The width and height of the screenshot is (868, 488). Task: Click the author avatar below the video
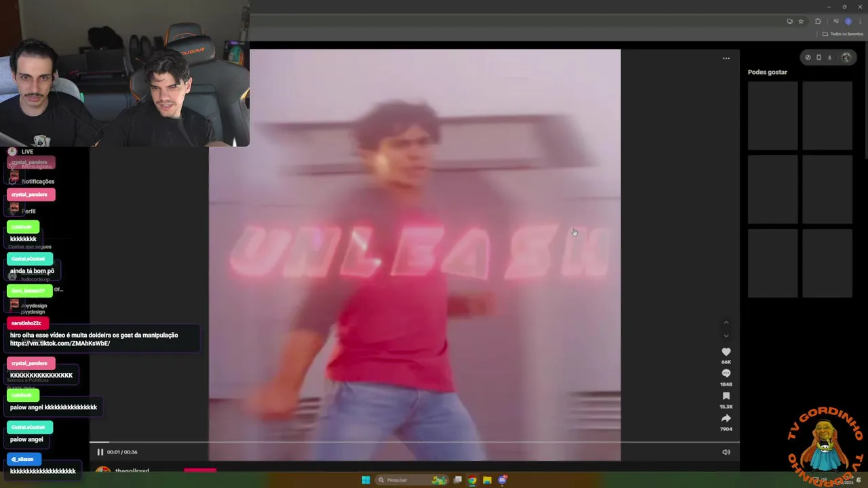point(103,470)
